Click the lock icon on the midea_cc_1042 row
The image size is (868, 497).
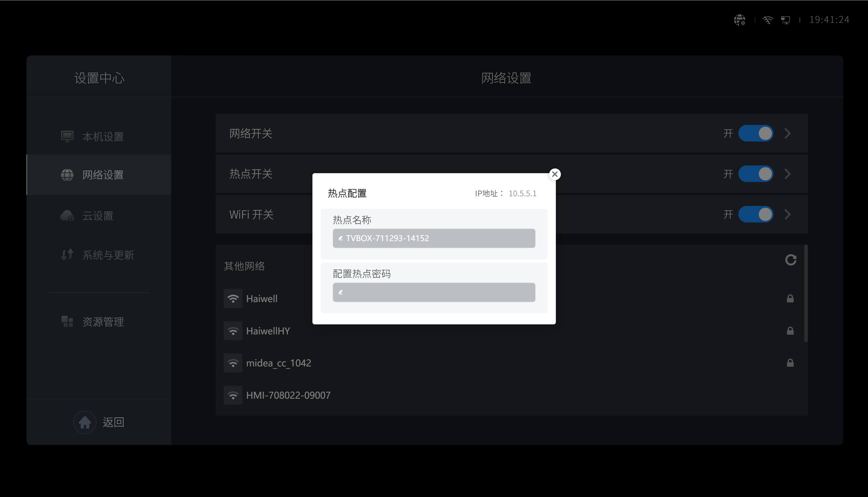pos(790,363)
